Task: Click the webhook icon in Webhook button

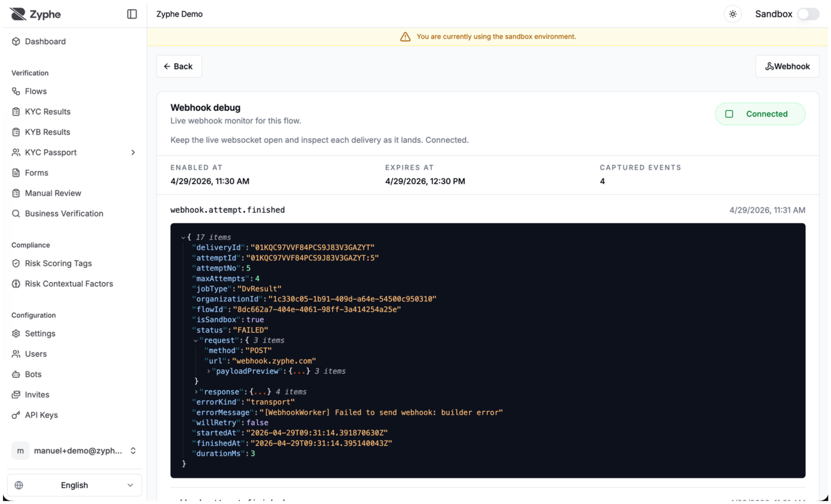Action: [769, 67]
